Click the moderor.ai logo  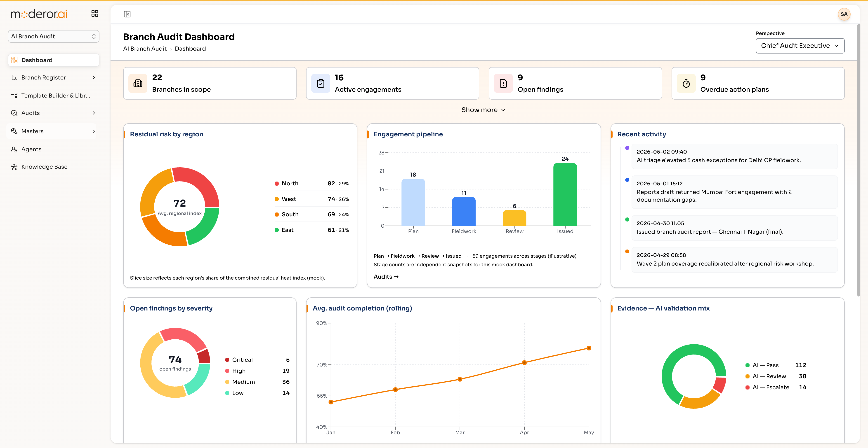pos(39,14)
